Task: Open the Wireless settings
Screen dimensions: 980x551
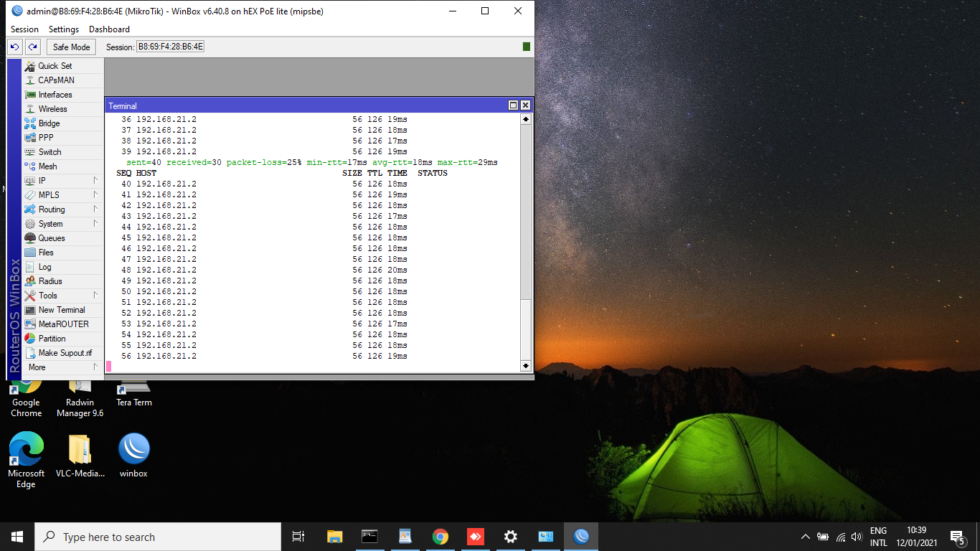Action: point(52,109)
